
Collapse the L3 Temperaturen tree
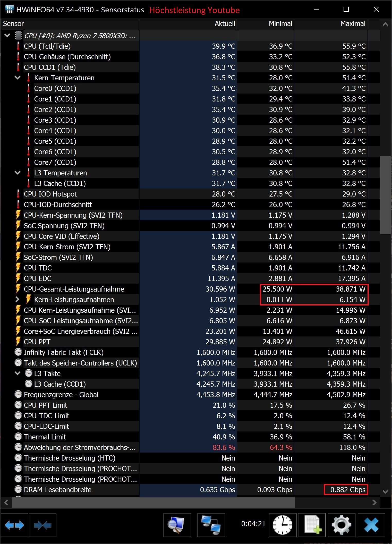(x=18, y=173)
